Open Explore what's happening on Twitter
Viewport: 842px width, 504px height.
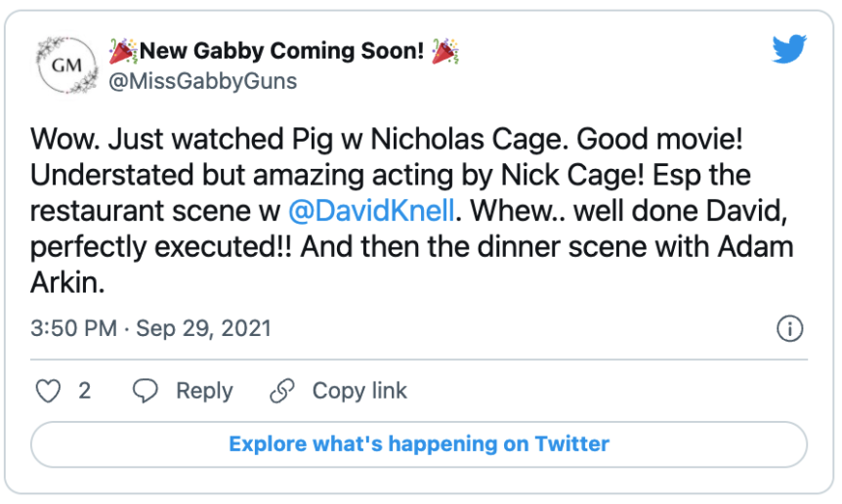(x=419, y=444)
